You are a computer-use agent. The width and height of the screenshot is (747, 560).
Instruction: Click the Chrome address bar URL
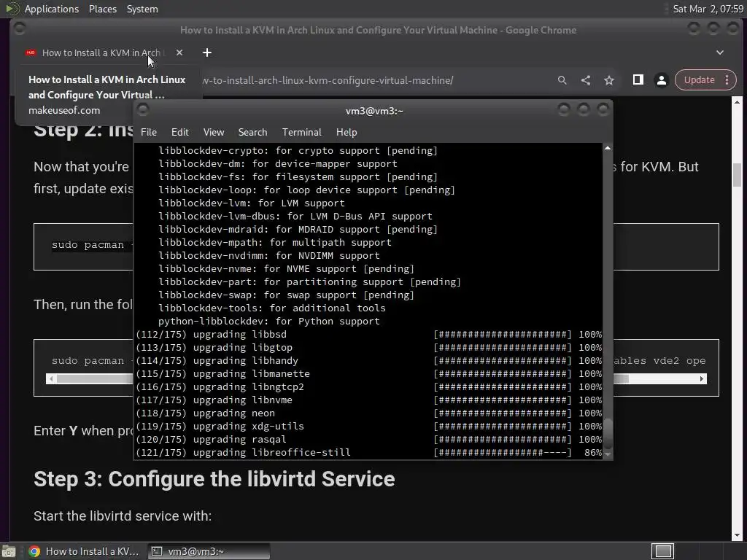pyautogui.click(x=328, y=80)
